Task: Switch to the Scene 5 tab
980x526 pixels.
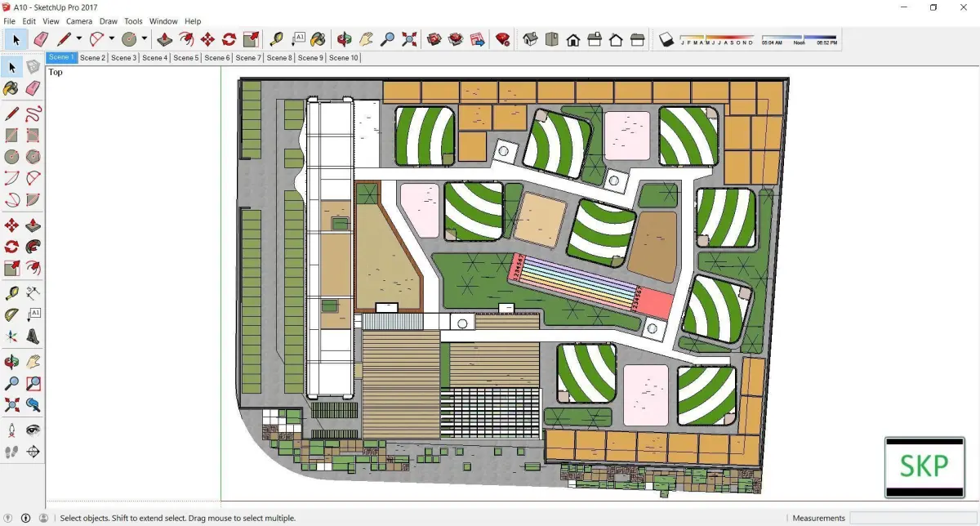Action: [x=185, y=58]
